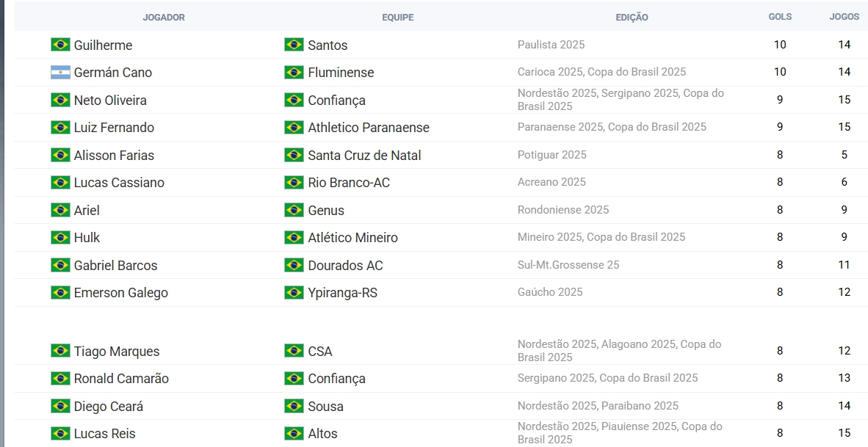Open Luiz Fernando's player page
Screen dimensions: 868x447
[114, 127]
